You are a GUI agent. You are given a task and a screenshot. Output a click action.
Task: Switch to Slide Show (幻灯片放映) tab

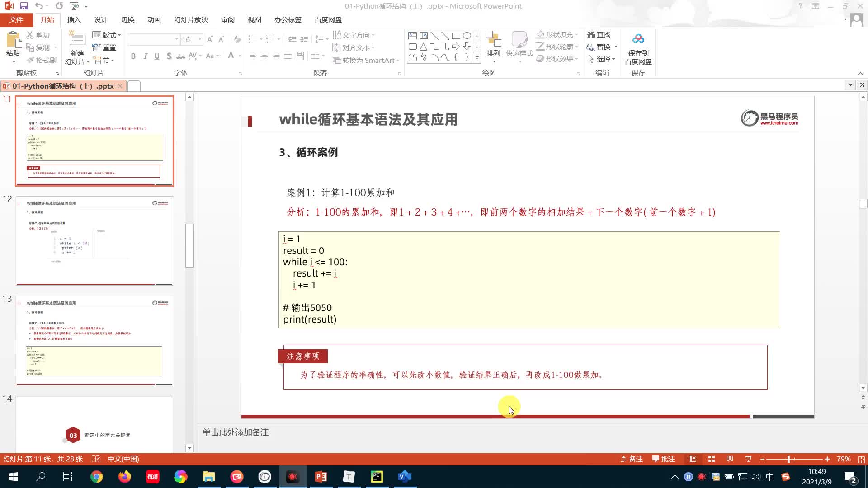point(191,20)
